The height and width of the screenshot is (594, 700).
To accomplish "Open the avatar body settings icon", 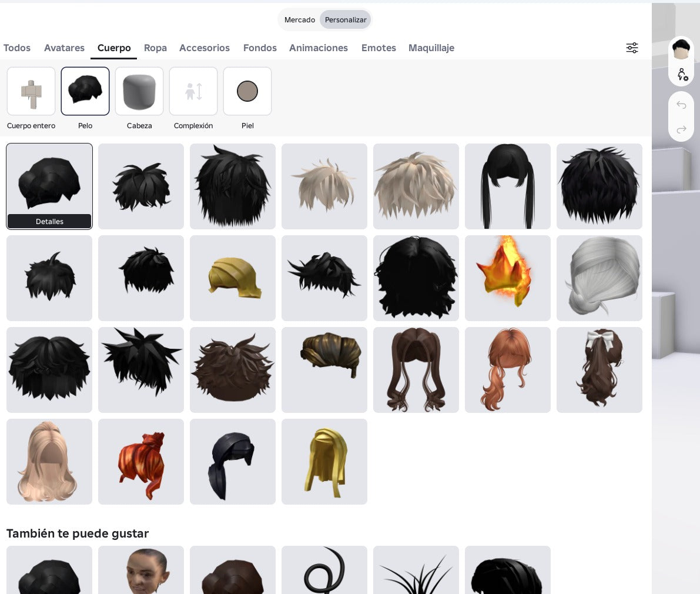I will pos(682,74).
